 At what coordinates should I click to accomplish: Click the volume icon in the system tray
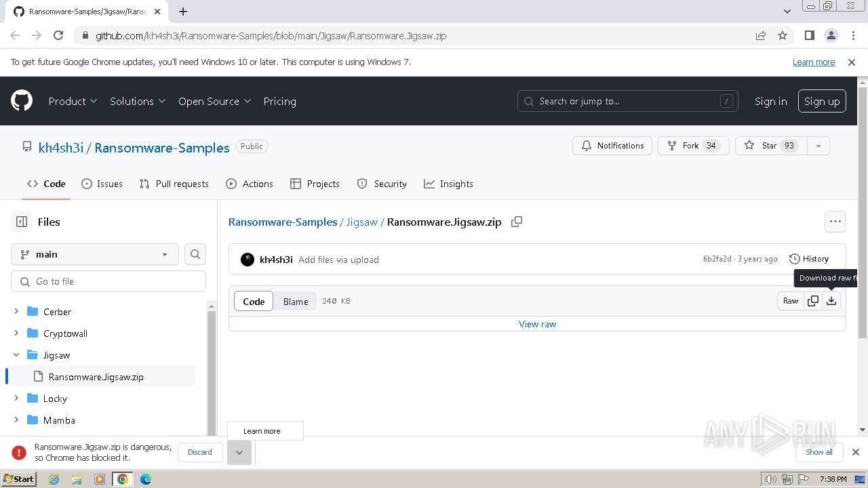coord(771,479)
